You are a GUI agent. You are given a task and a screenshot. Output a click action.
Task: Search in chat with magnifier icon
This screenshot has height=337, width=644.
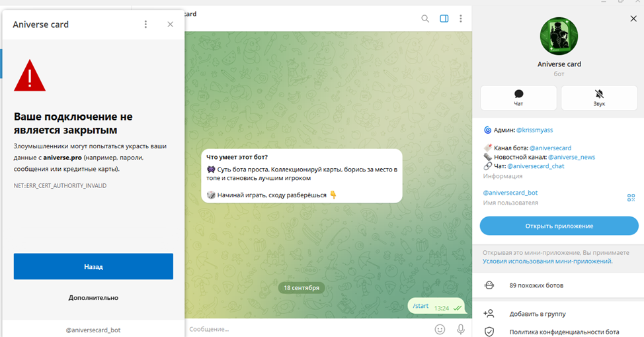click(425, 19)
